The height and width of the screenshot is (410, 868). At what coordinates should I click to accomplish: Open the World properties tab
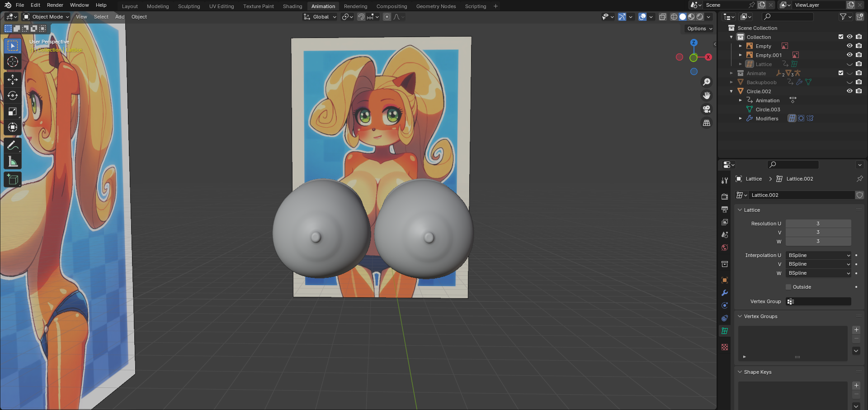[725, 248]
